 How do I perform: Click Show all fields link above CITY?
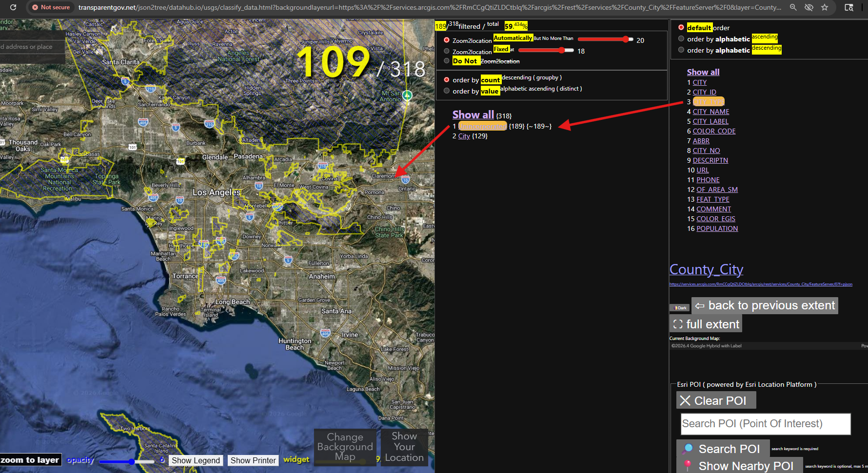tap(703, 72)
